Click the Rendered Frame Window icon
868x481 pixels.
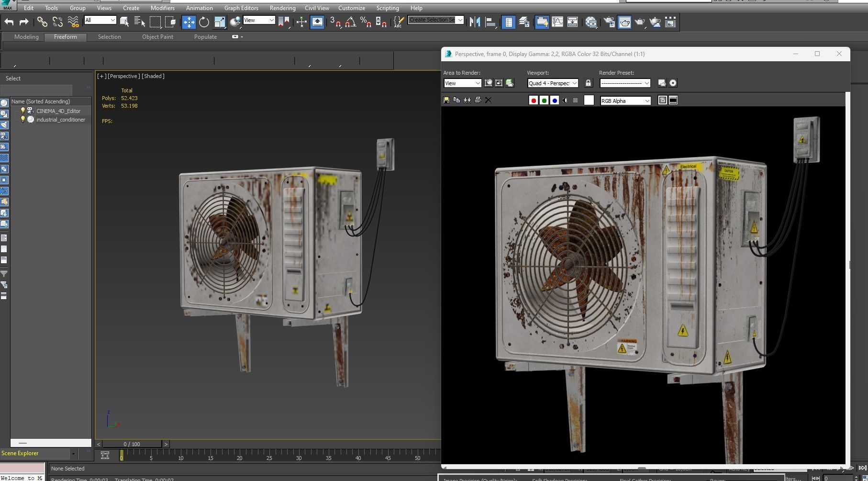[624, 22]
